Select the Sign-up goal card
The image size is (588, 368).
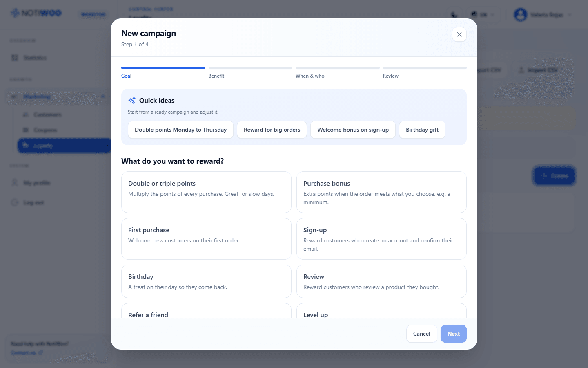tap(381, 239)
